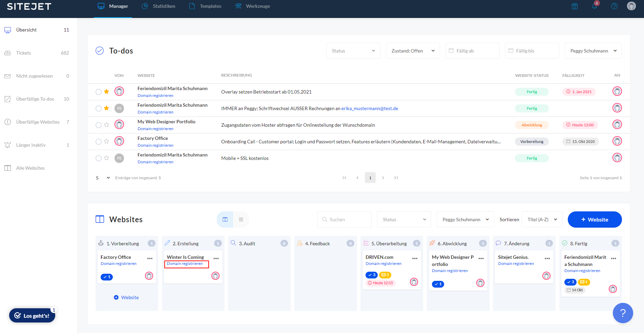Click the help question mark in header

pyautogui.click(x=614, y=6)
